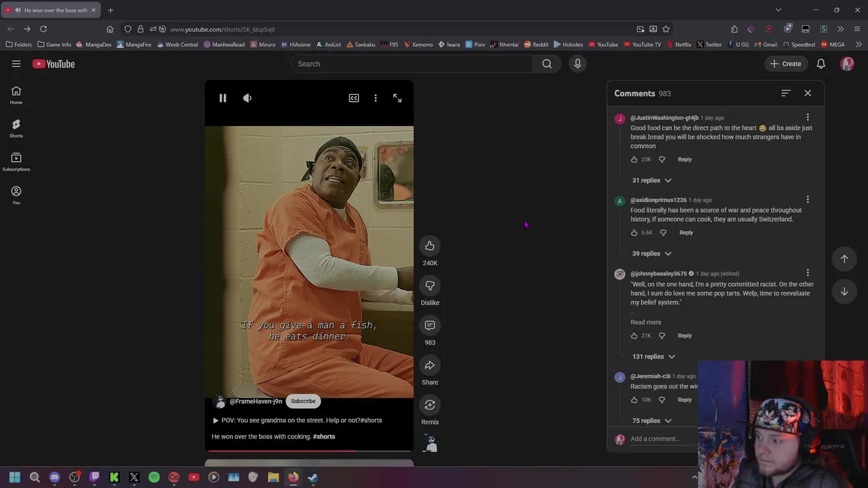The image size is (868, 488).
Task: Like johnnybeasley3675's comment with 21K likes
Action: [634, 335]
